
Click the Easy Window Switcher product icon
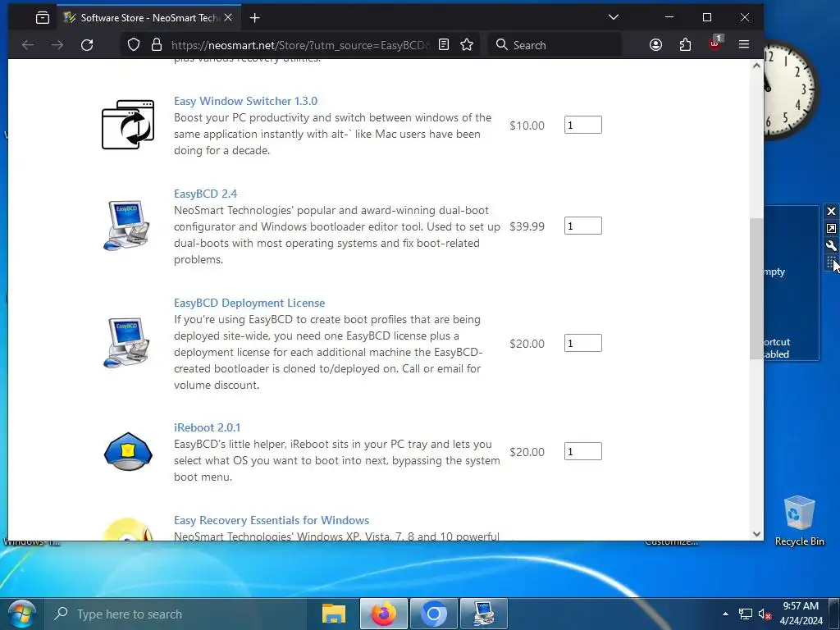coord(128,125)
